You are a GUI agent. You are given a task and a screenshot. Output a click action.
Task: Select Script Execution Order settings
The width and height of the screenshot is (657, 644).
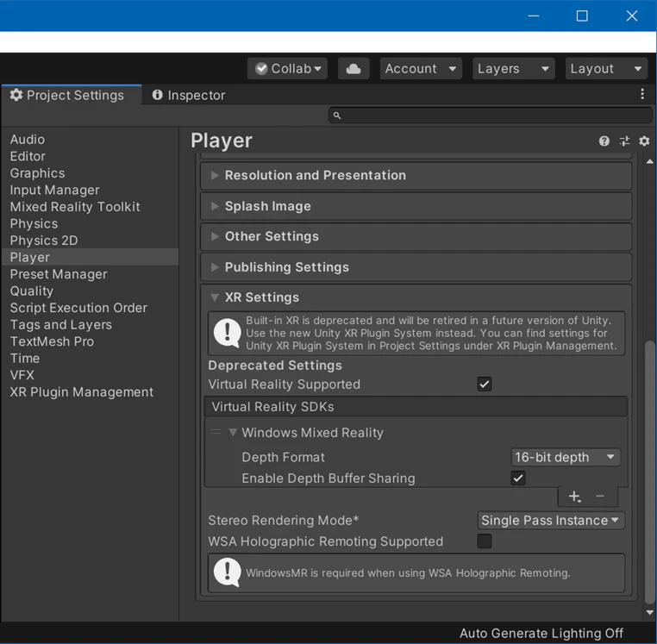pyautogui.click(x=90, y=308)
